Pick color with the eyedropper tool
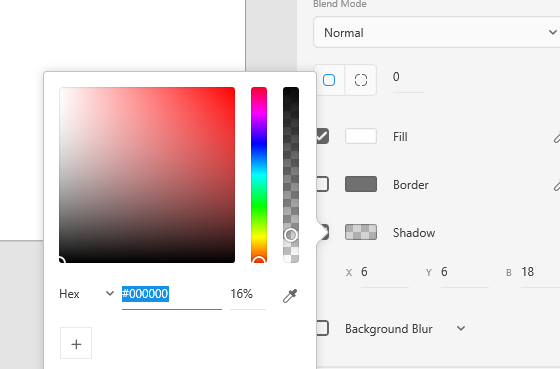Viewport: 560px width, 369px height. pyautogui.click(x=290, y=295)
